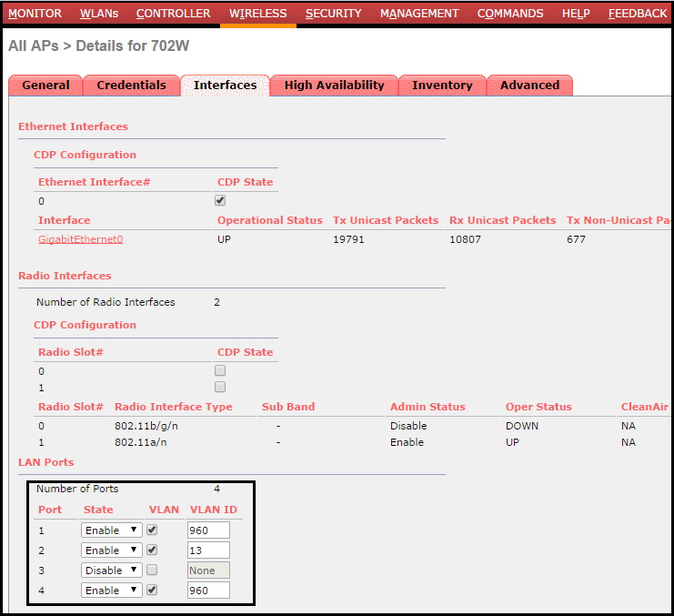Open the MONITOR menu

pyautogui.click(x=35, y=14)
